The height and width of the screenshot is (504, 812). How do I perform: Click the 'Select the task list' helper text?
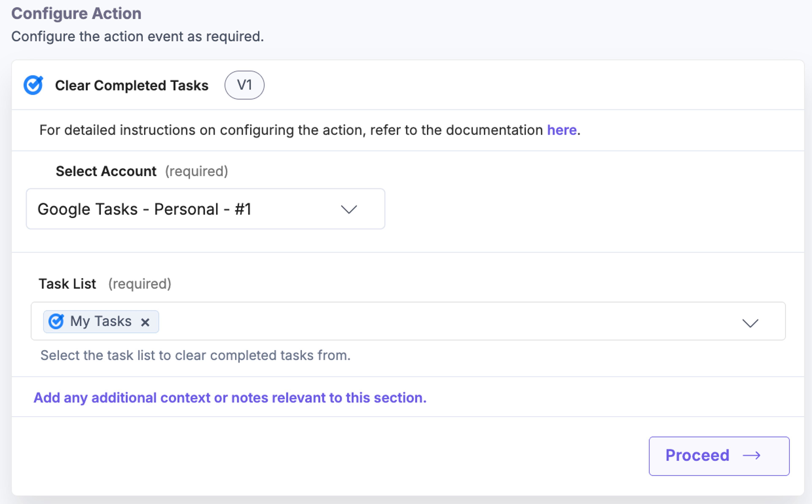click(x=195, y=355)
